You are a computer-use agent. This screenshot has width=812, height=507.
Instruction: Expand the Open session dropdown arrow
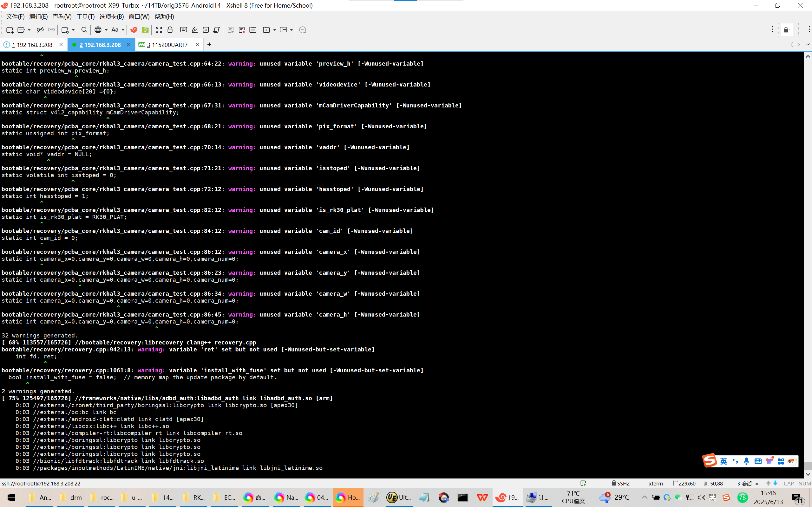tap(29, 30)
